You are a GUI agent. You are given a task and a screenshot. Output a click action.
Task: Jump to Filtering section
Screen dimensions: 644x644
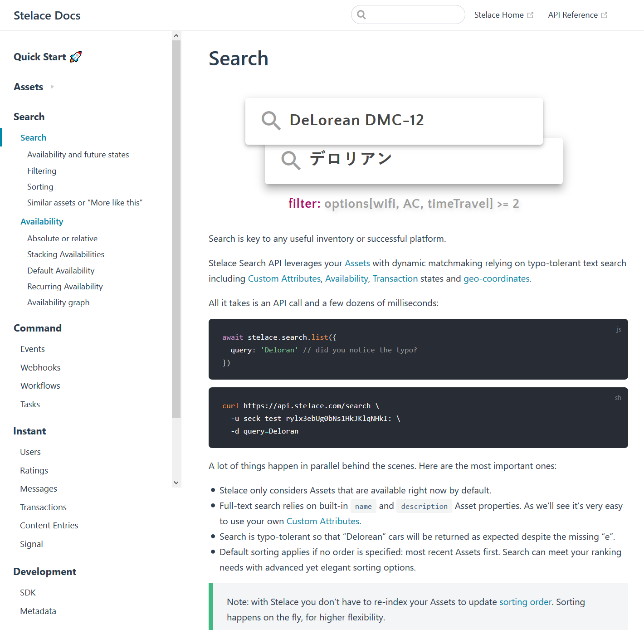pyautogui.click(x=42, y=171)
